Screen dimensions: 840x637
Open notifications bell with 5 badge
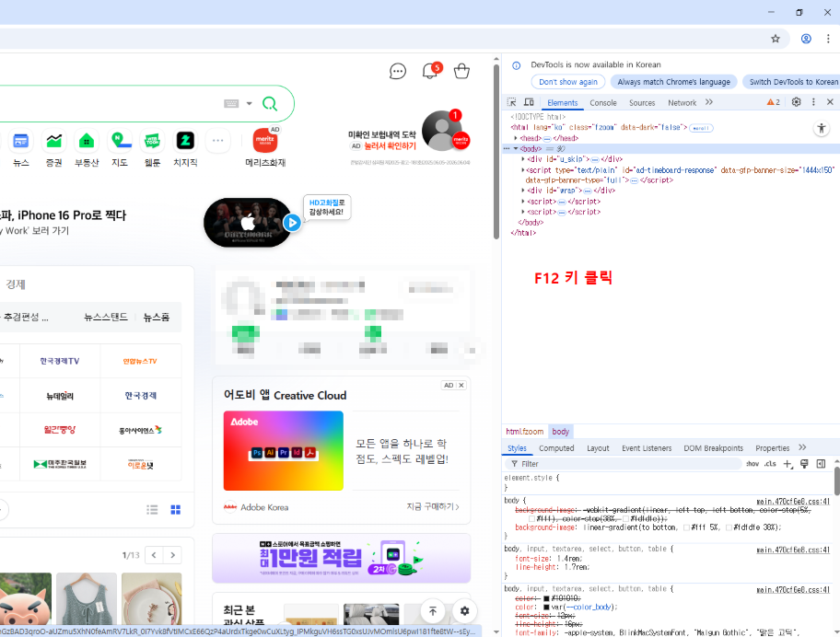[431, 71]
